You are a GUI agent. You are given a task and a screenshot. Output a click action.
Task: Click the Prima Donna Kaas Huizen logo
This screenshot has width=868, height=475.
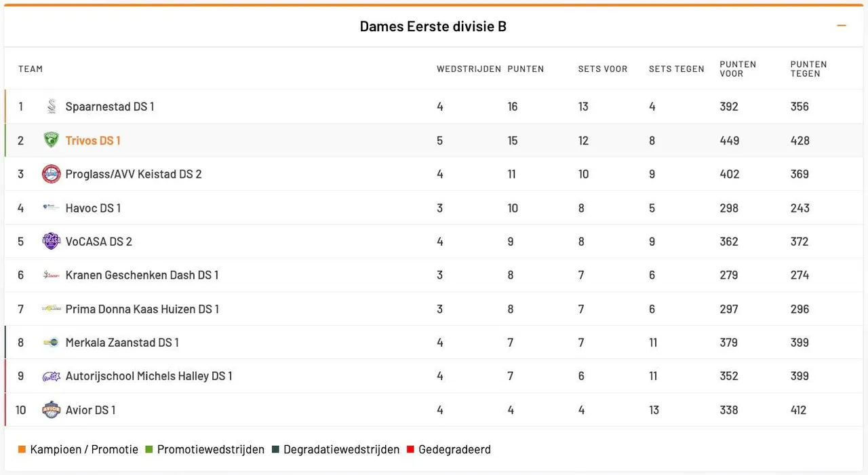pyautogui.click(x=52, y=309)
